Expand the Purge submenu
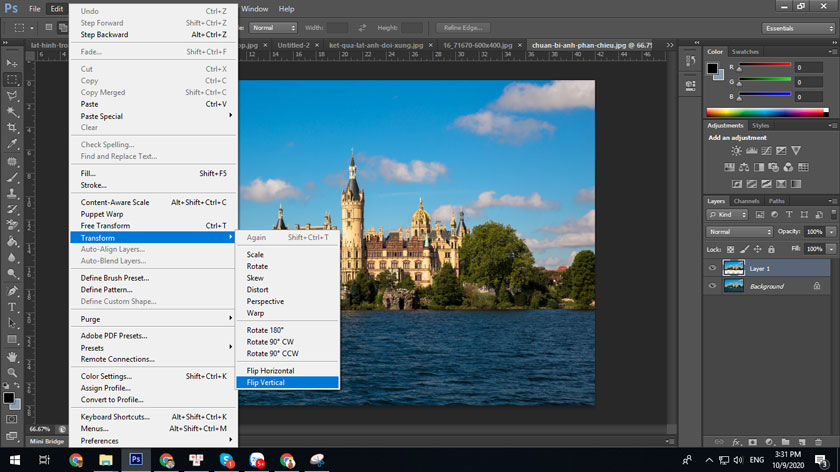Image resolution: width=840 pixels, height=472 pixels. point(154,319)
